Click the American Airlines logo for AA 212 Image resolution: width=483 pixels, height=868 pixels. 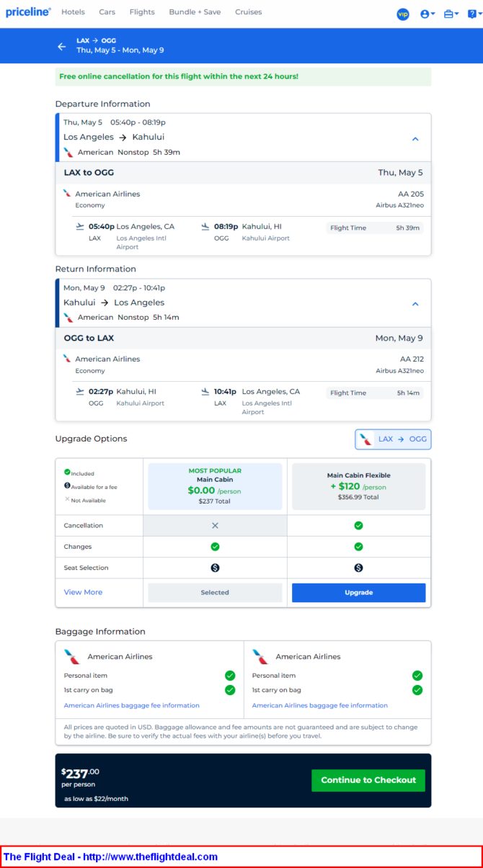pyautogui.click(x=67, y=358)
